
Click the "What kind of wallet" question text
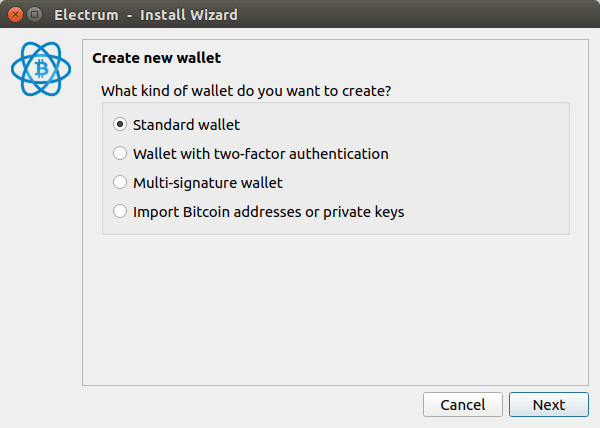246,91
